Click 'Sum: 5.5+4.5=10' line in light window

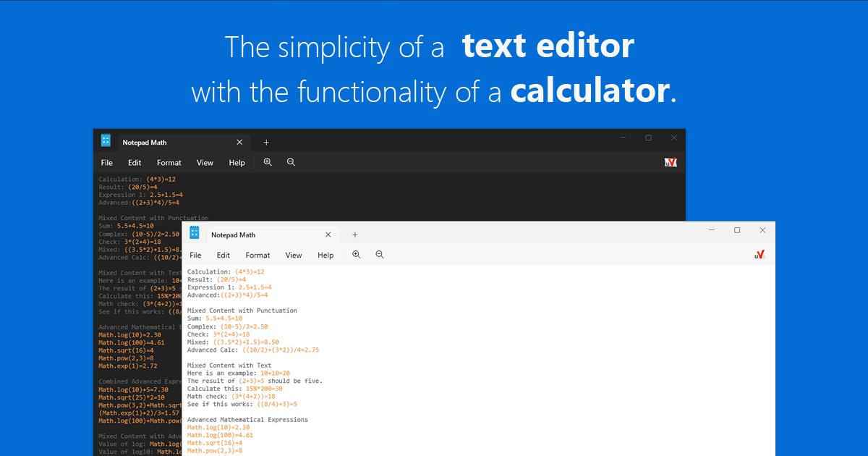click(215, 318)
